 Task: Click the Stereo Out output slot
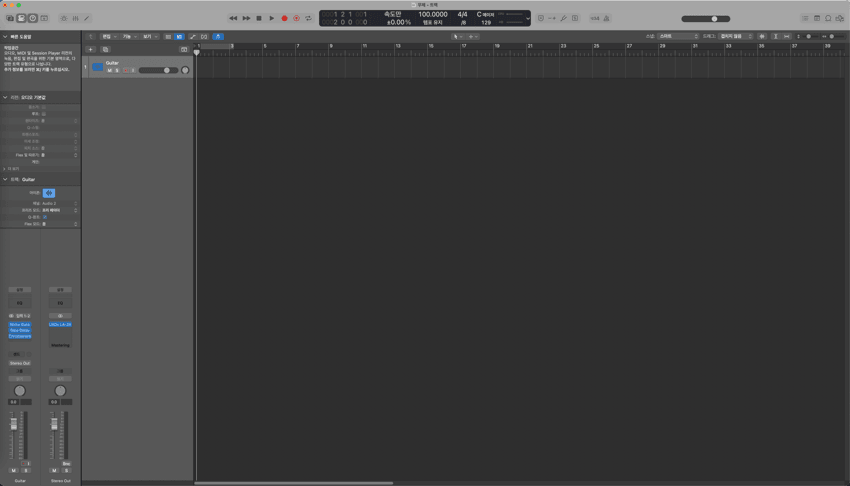(20, 363)
